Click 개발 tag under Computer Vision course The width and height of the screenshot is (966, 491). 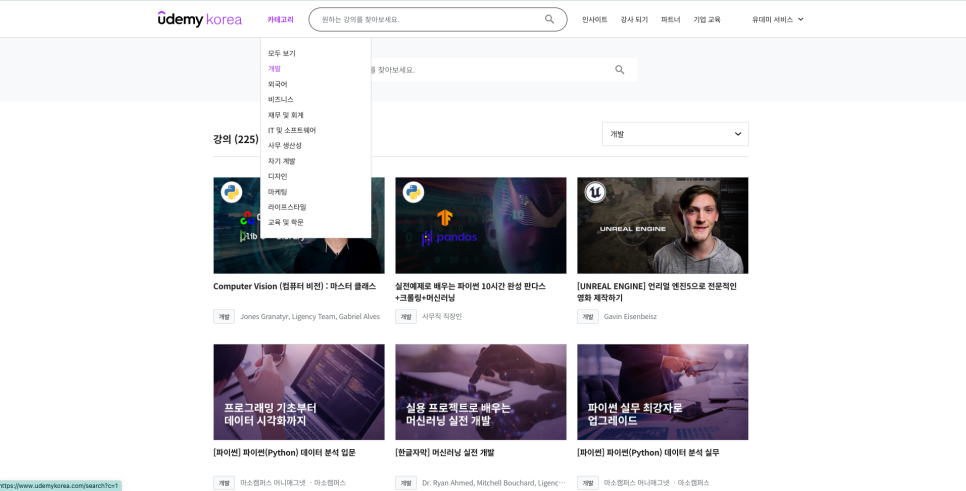coord(224,317)
